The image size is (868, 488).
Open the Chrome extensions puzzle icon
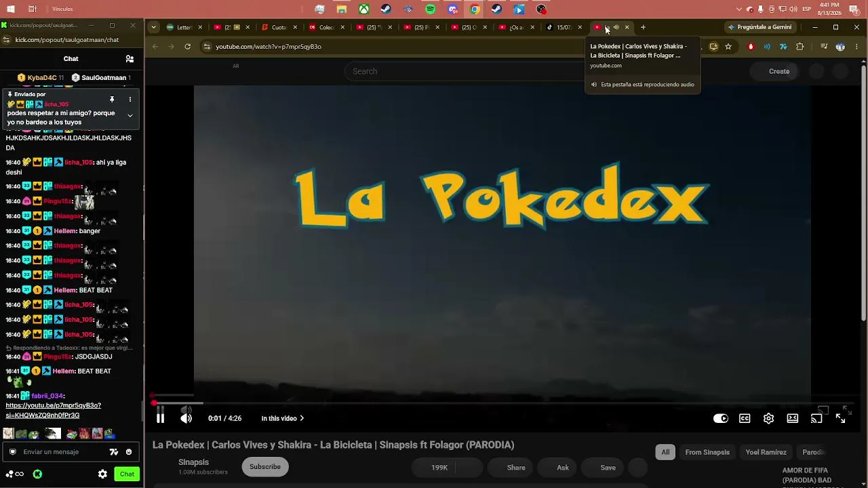[800, 47]
